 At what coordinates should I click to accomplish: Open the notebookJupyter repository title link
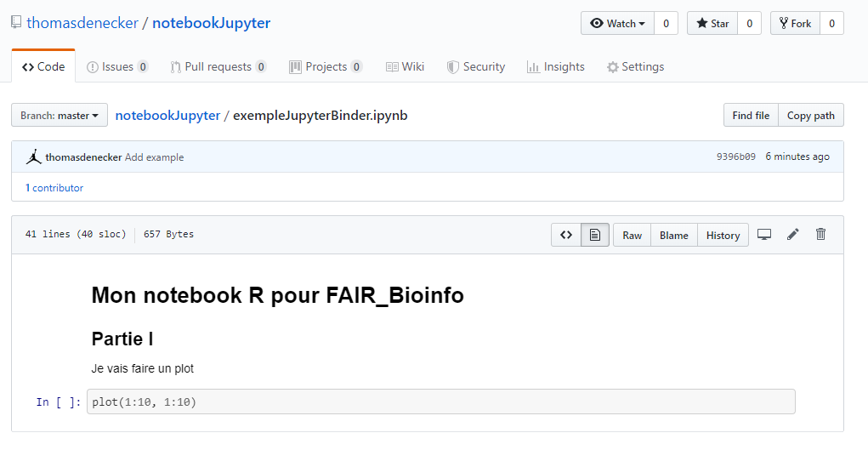pyautogui.click(x=212, y=23)
